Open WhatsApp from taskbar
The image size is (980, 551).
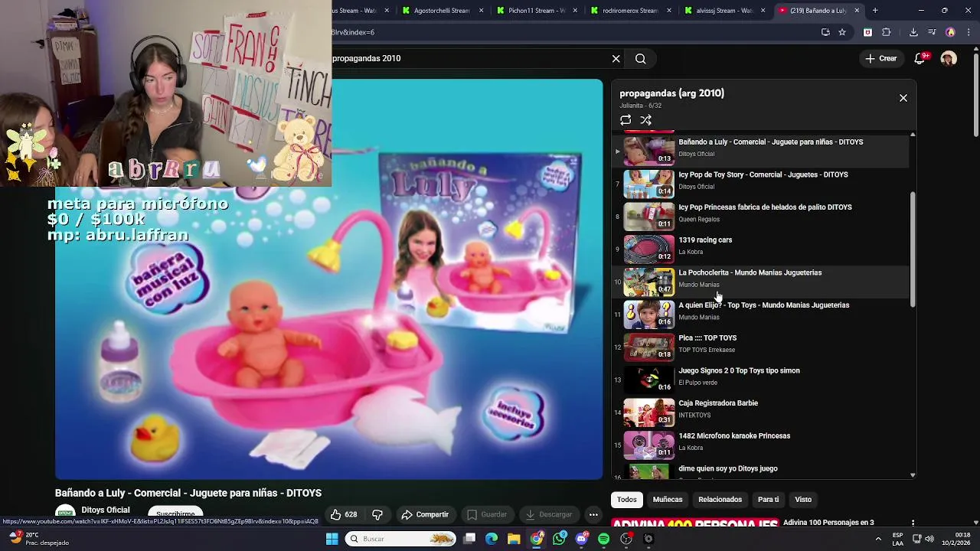pos(559,539)
